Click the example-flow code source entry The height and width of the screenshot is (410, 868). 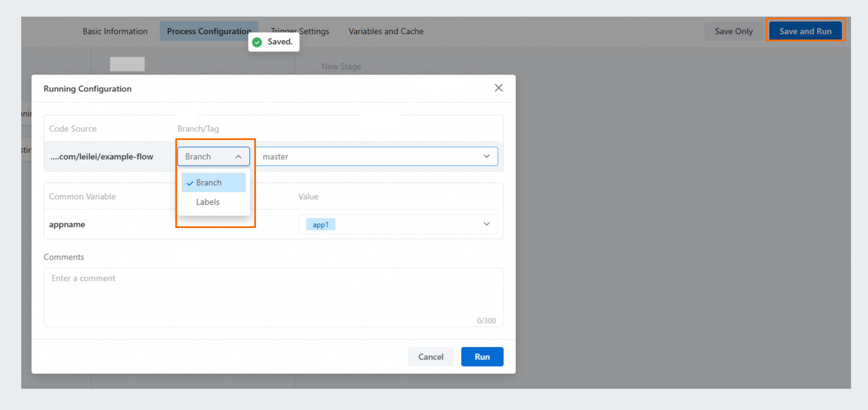pos(101,157)
